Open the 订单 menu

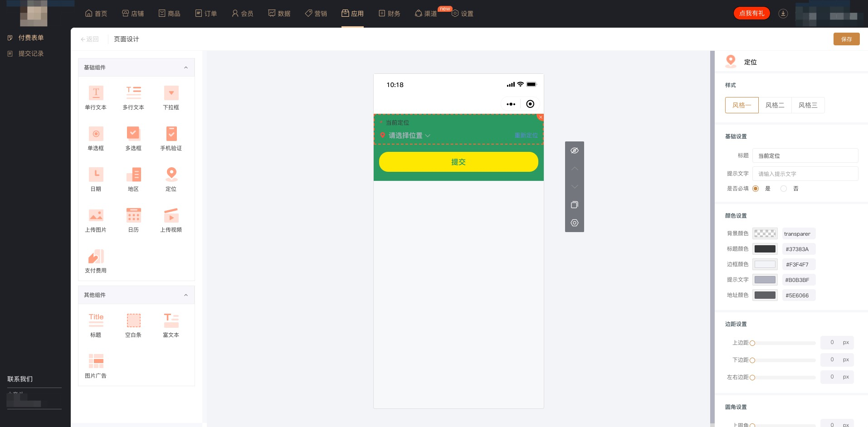click(x=206, y=14)
